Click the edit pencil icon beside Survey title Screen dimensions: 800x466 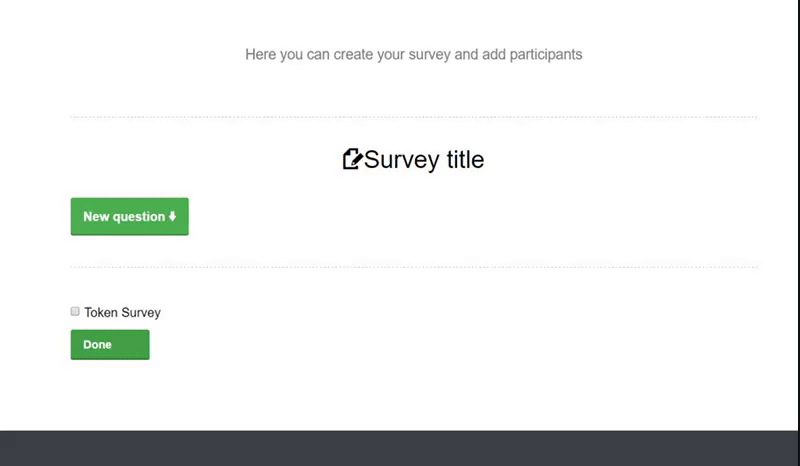coord(352,159)
